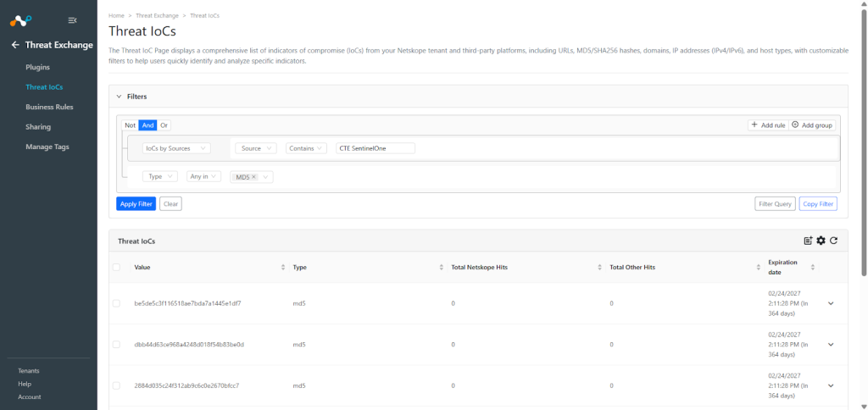Click the Netskope logo icon

[21, 20]
